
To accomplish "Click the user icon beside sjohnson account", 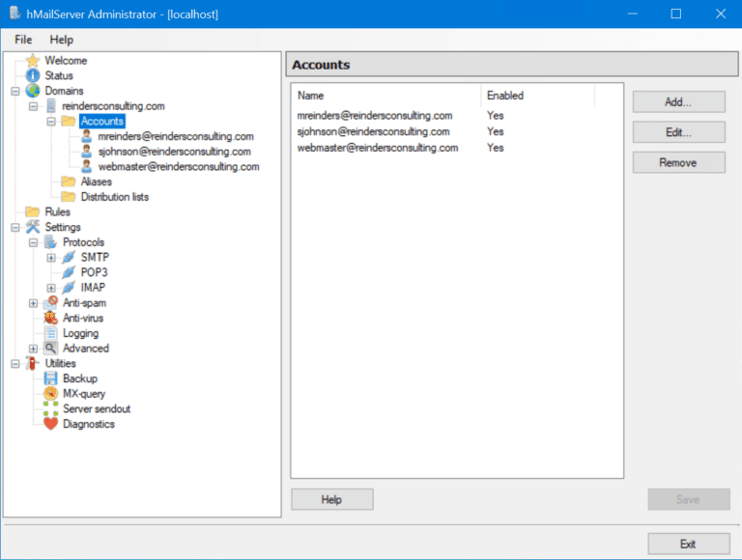I will pyautogui.click(x=87, y=152).
